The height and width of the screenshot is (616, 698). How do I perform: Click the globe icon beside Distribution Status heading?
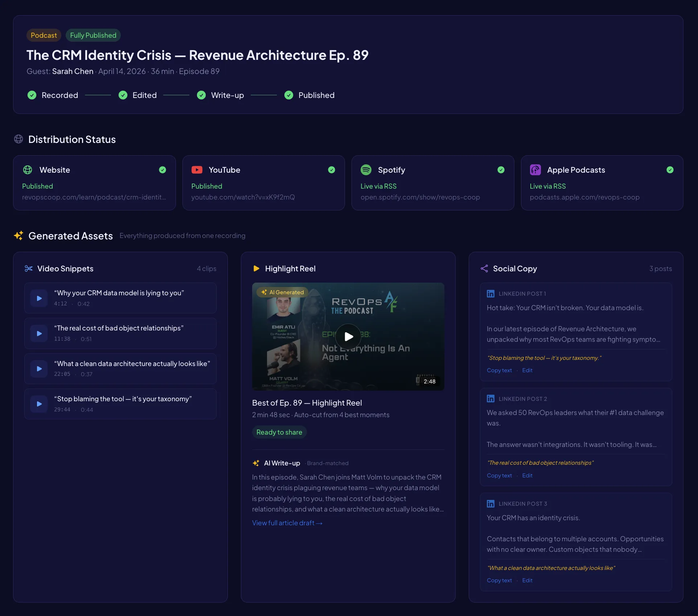[18, 139]
